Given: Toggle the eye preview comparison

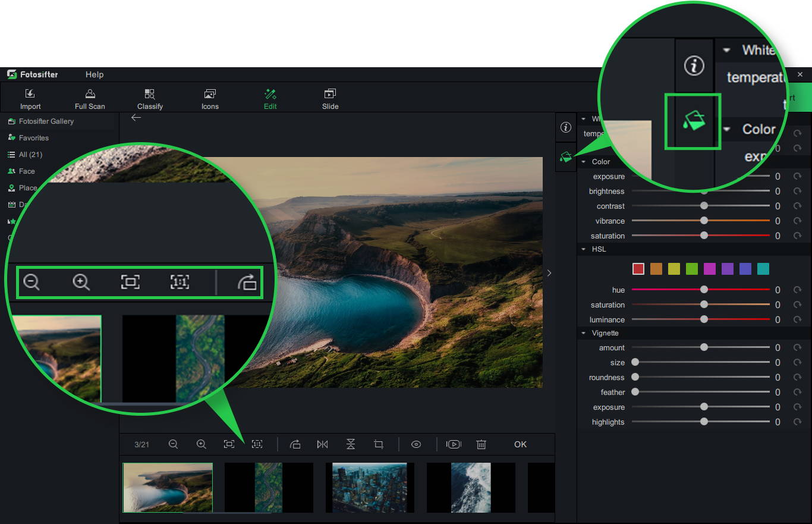Looking at the screenshot, I should point(416,444).
